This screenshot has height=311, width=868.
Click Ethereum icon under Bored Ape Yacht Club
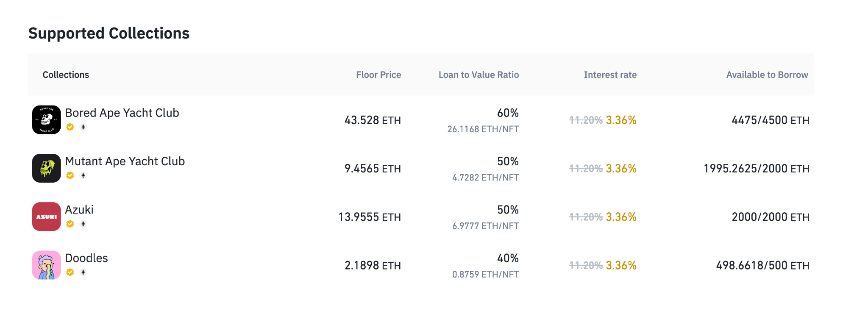tap(83, 127)
